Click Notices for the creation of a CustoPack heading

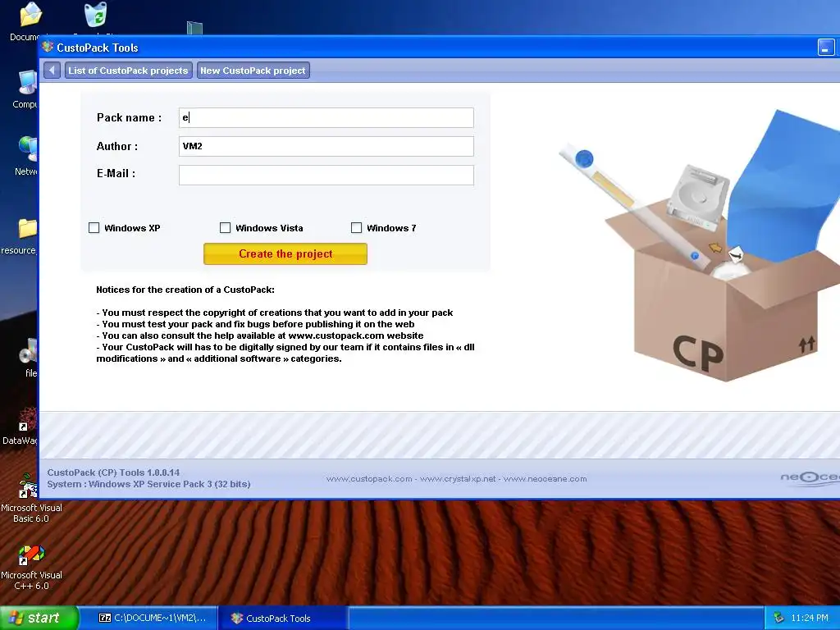point(185,290)
